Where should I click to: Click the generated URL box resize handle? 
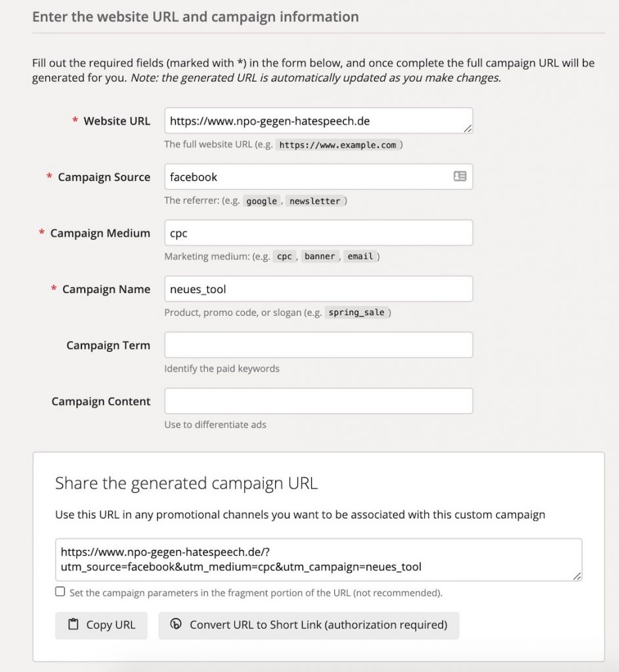click(576, 576)
